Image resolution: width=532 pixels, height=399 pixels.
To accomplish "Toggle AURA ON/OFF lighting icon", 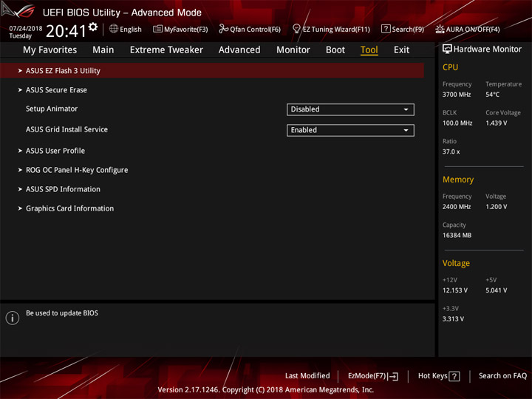I will tap(440, 29).
